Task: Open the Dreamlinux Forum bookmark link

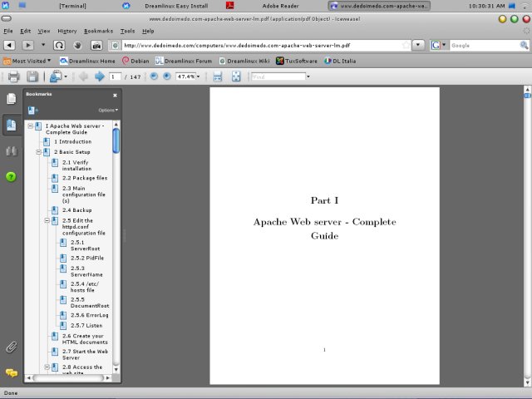Action: point(184,61)
